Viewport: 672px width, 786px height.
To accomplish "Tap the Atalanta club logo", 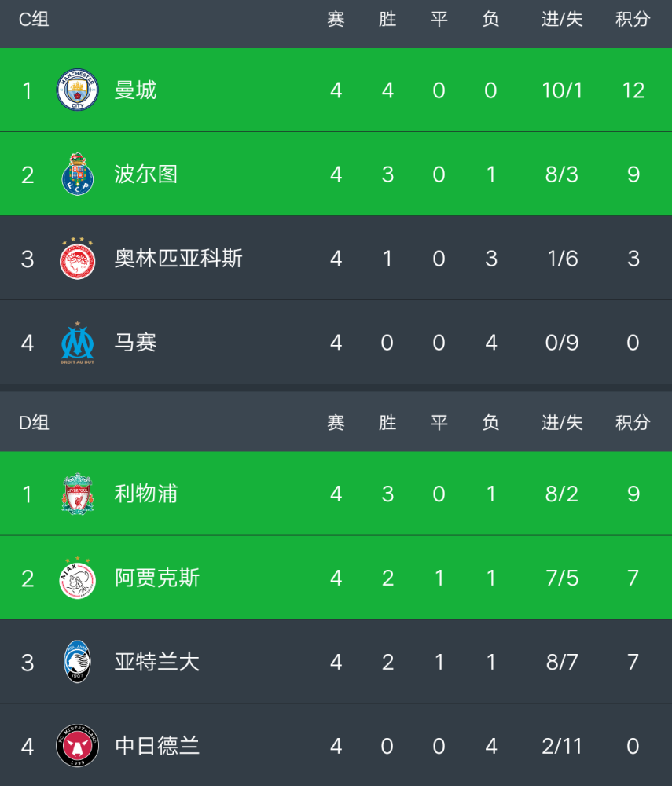I will click(77, 662).
